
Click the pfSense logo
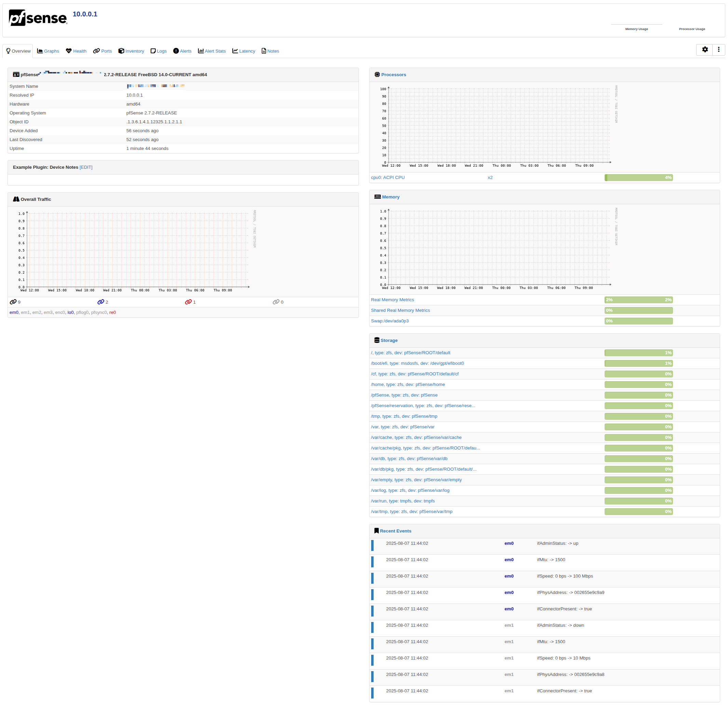pyautogui.click(x=38, y=18)
